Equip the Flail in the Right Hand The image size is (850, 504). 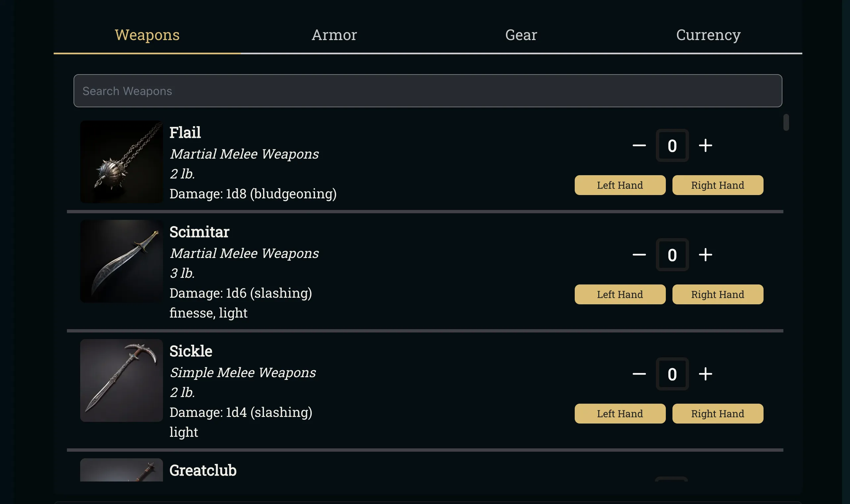tap(717, 185)
